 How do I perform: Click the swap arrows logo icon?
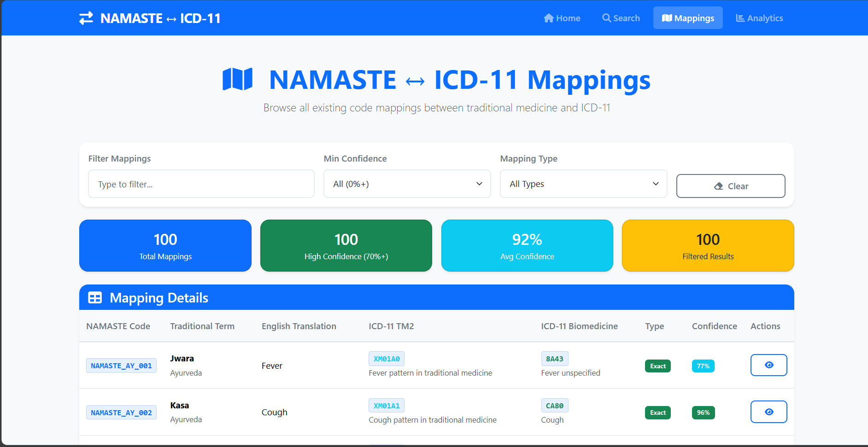(86, 18)
